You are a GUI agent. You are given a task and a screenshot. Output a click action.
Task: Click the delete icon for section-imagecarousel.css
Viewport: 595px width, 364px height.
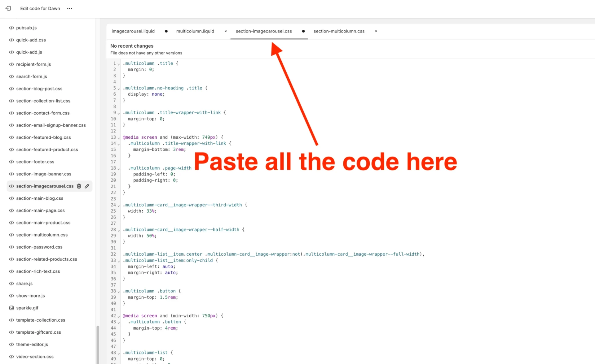point(79,186)
